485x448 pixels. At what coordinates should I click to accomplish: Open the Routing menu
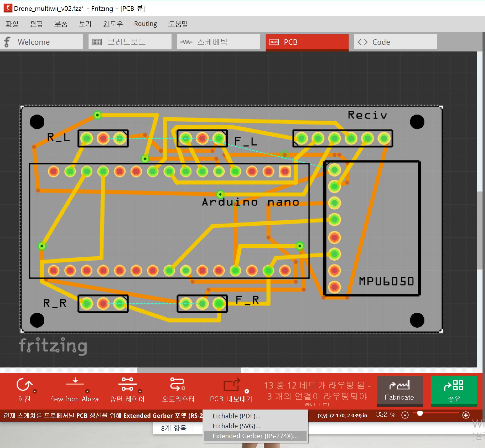[146, 24]
